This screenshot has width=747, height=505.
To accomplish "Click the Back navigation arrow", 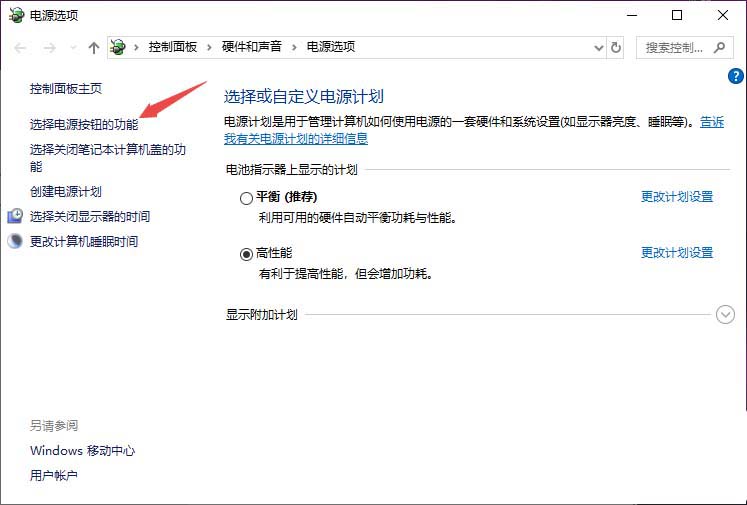I will 20,48.
